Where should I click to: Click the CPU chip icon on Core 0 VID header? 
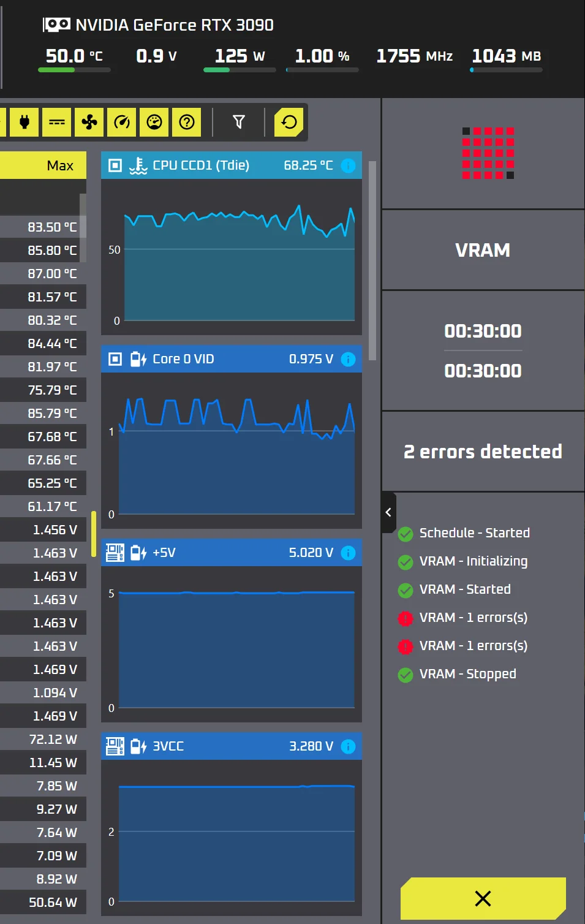pos(115,359)
